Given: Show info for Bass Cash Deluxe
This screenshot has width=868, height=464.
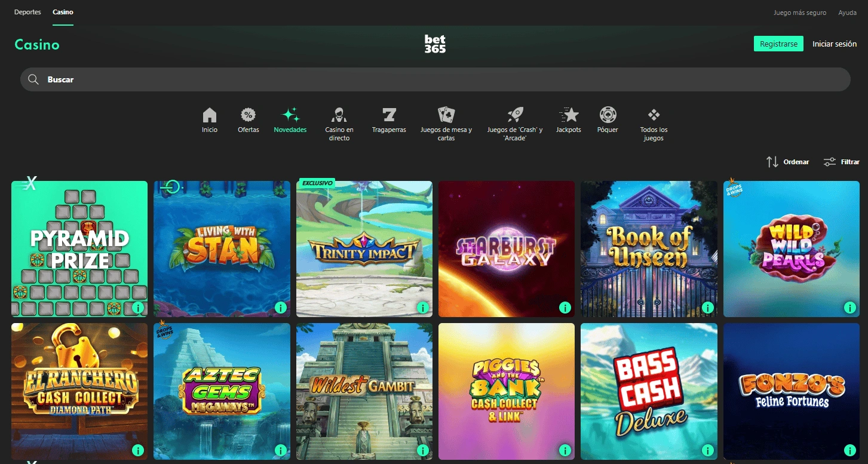Looking at the screenshot, I should tap(708, 450).
